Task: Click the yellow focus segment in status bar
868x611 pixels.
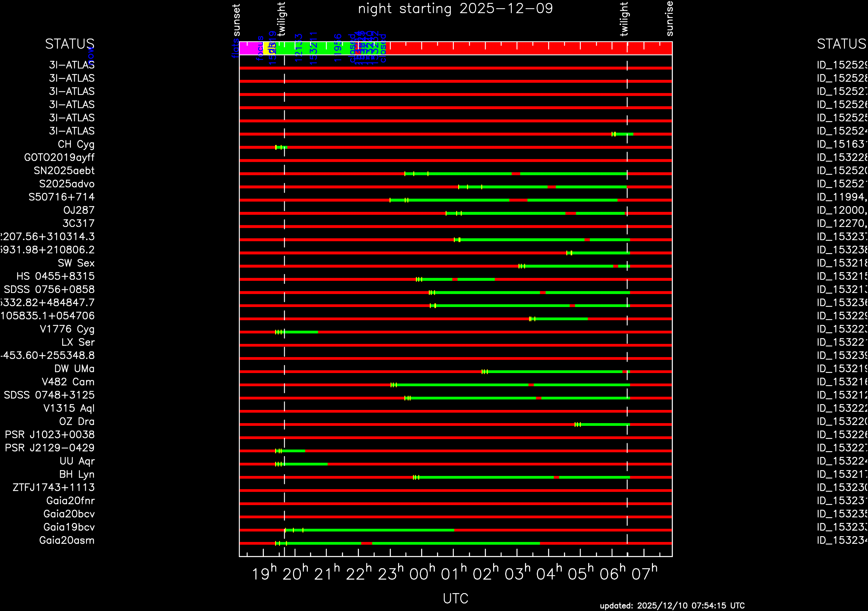Action: 266,48
